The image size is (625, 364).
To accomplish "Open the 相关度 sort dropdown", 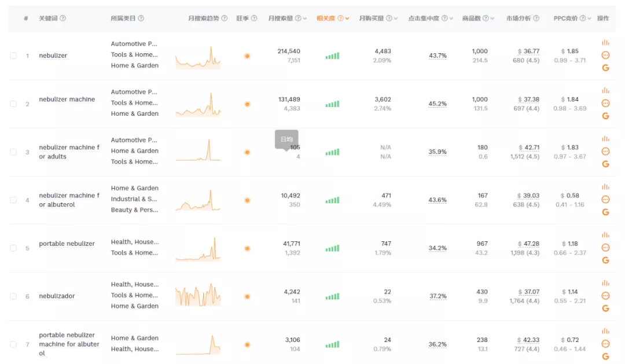I will pyautogui.click(x=347, y=19).
